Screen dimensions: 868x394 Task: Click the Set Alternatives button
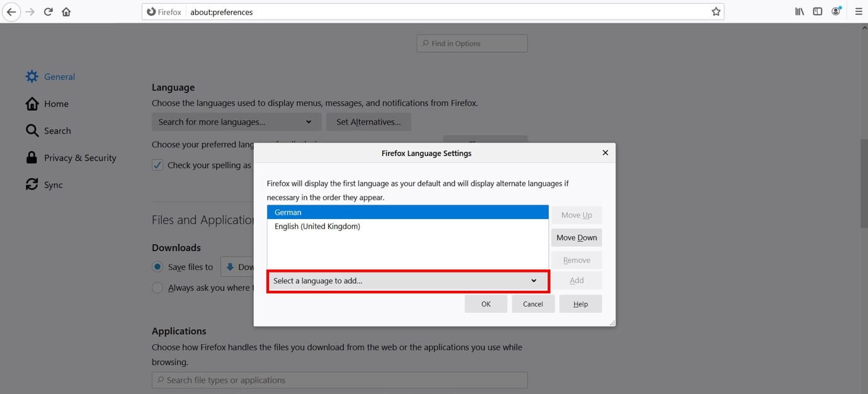(368, 122)
